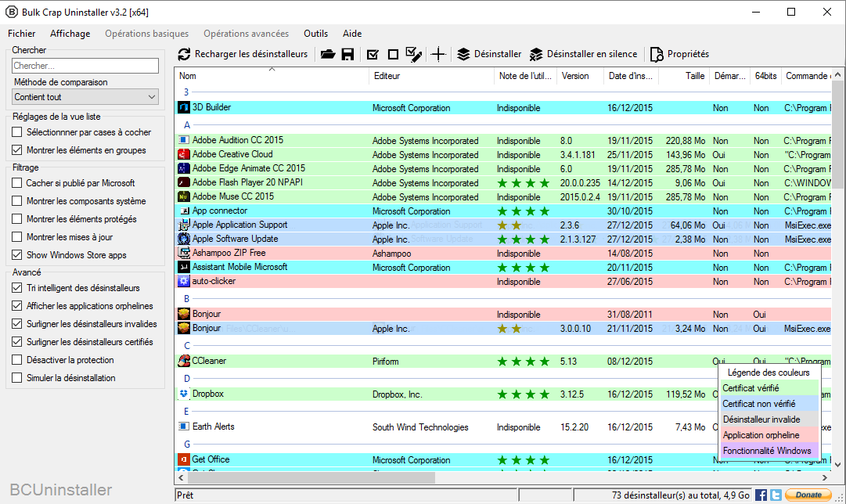
Task: Open the 'Opérations avancées' menu
Action: coord(246,34)
